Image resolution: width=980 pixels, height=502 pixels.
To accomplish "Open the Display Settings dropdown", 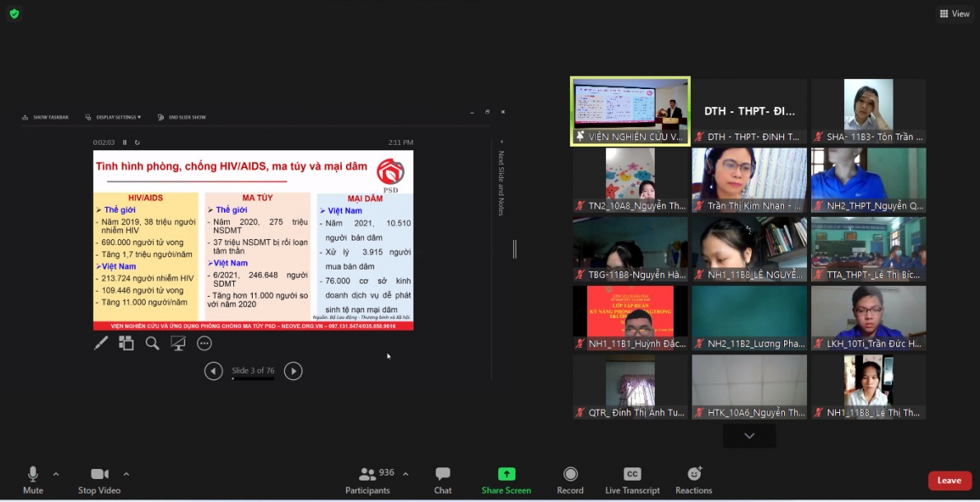I will (114, 117).
